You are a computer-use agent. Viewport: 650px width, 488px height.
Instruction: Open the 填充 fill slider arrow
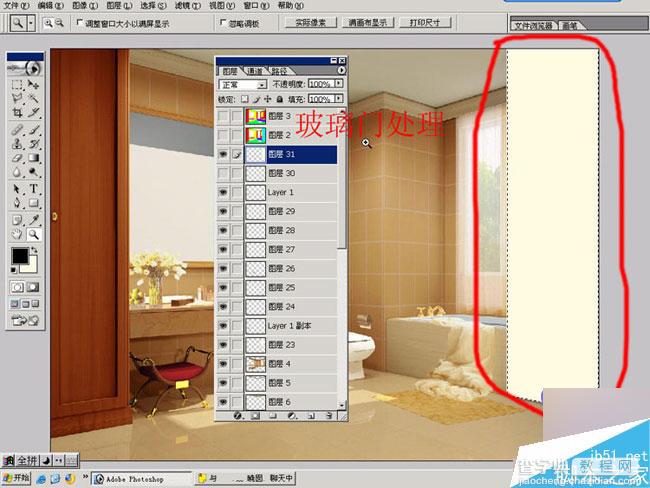(x=339, y=99)
